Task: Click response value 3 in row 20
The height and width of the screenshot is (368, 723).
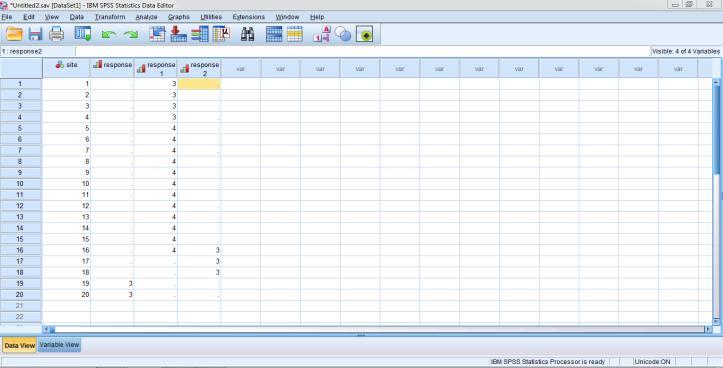Action: tap(112, 295)
